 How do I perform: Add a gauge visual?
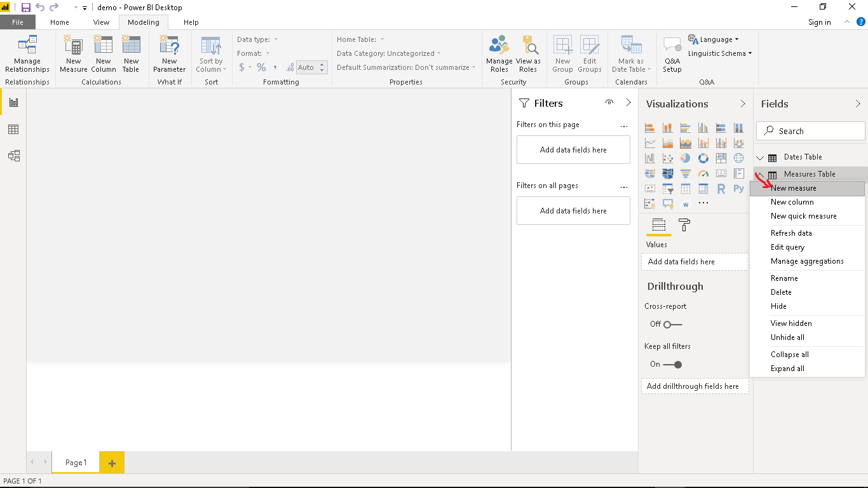point(703,173)
